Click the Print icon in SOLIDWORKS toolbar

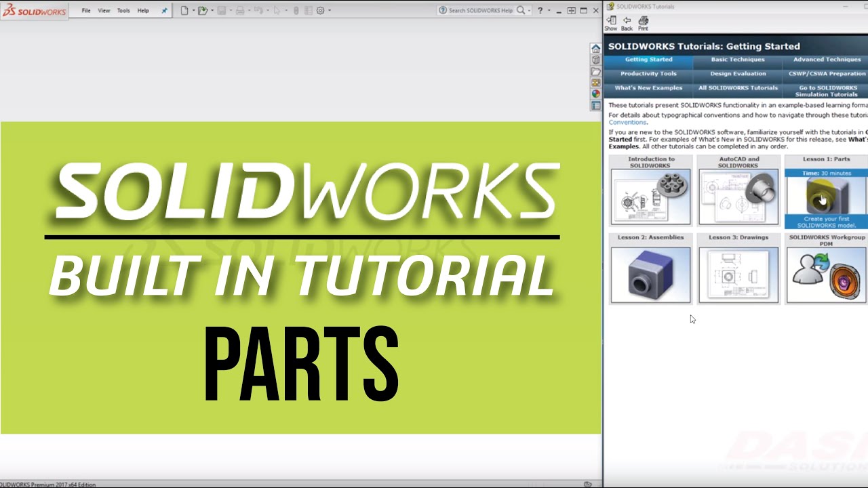coord(239,11)
